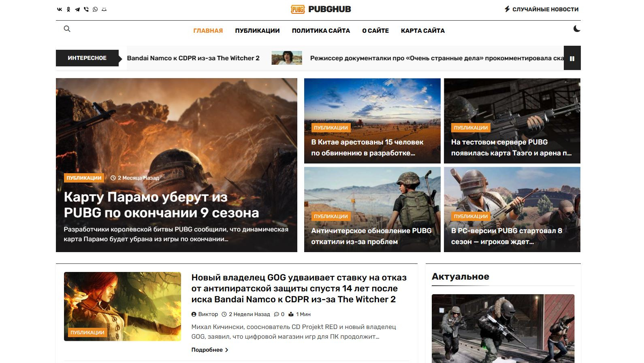This screenshot has width=644, height=363.
Task: Open the Telegram paper-plane icon
Action: [77, 9]
